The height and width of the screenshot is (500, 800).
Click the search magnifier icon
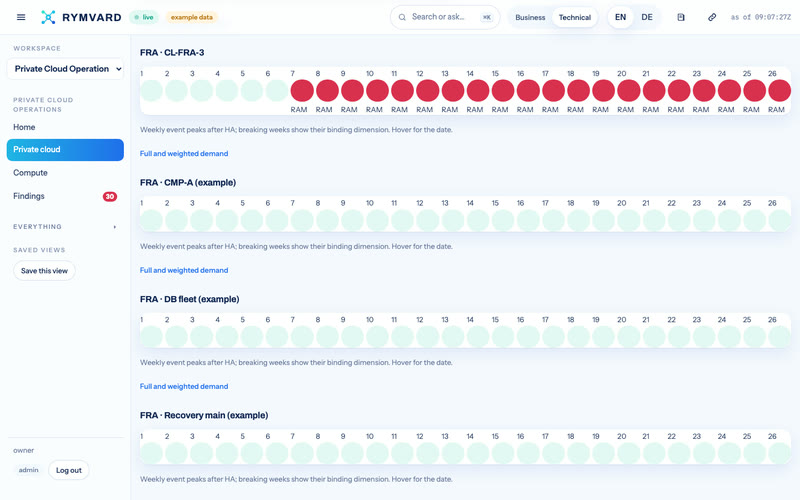pos(402,17)
